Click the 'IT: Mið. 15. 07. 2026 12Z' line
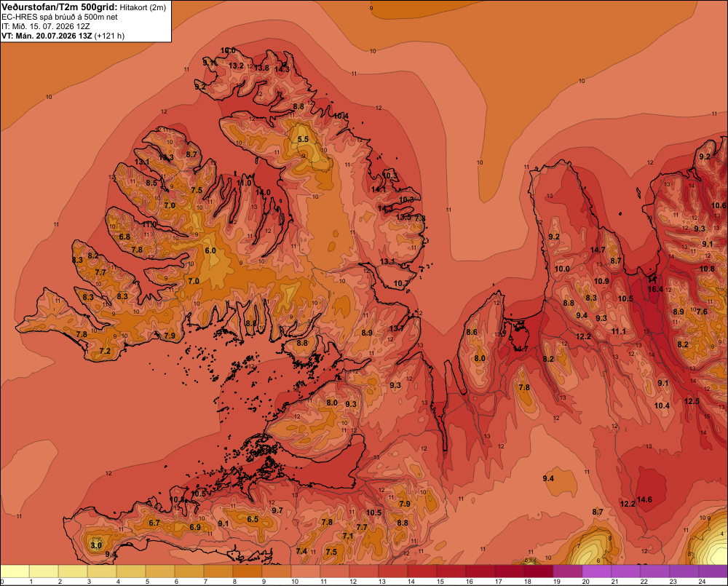Screen dimensions: 728x586 (45, 26)
